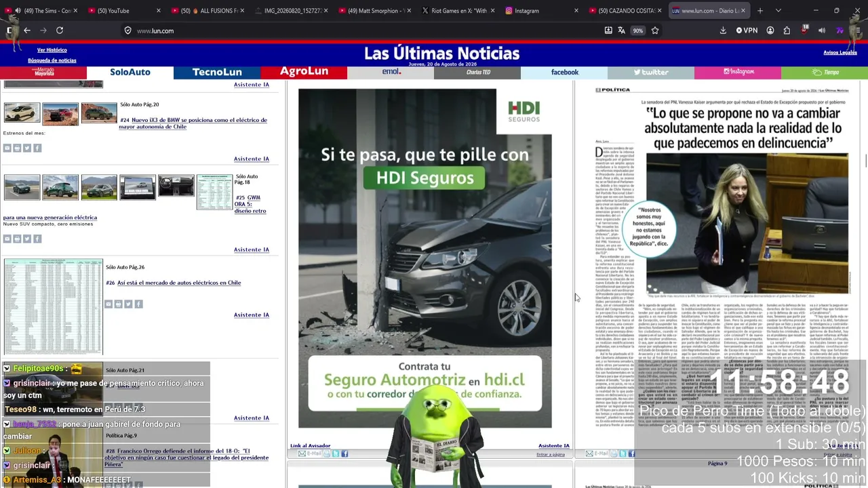This screenshot has width=868, height=488.
Task: Email the electric car market article
Action: [108, 304]
